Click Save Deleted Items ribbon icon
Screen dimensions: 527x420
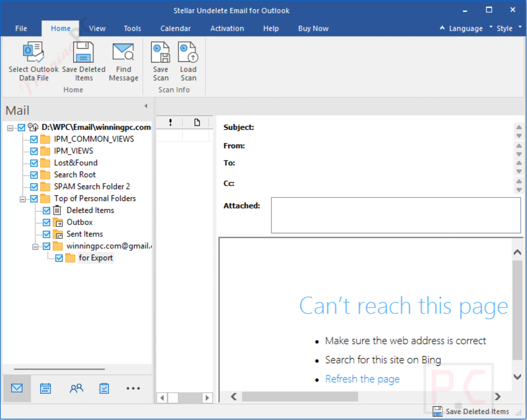83,52
